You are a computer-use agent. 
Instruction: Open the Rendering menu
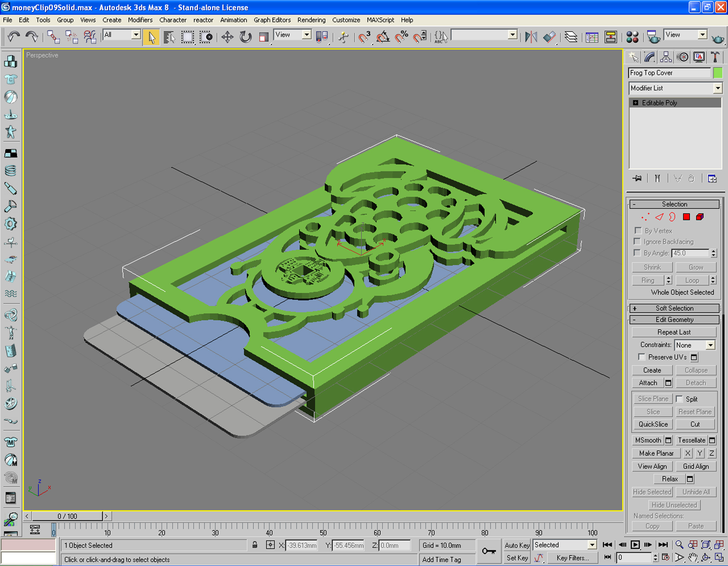coord(311,20)
